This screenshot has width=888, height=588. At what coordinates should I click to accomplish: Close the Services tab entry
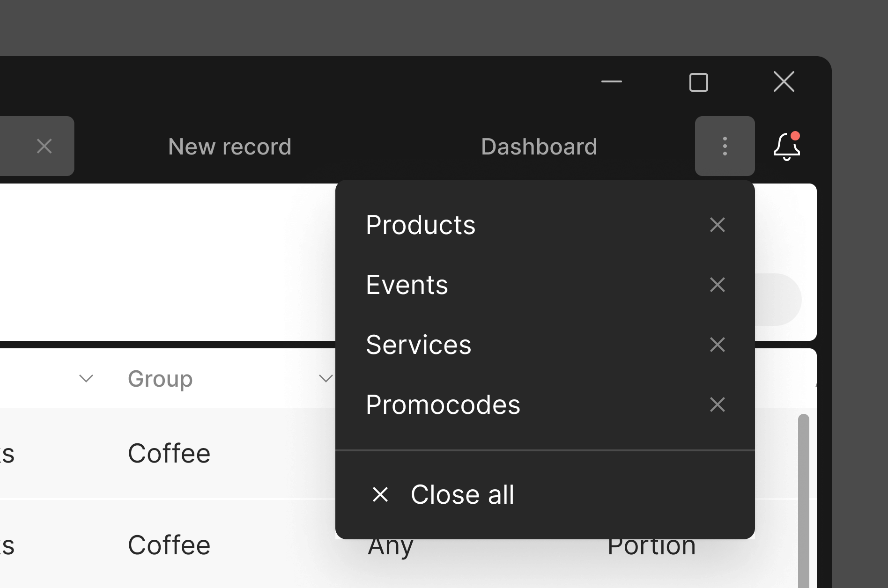[x=717, y=345]
